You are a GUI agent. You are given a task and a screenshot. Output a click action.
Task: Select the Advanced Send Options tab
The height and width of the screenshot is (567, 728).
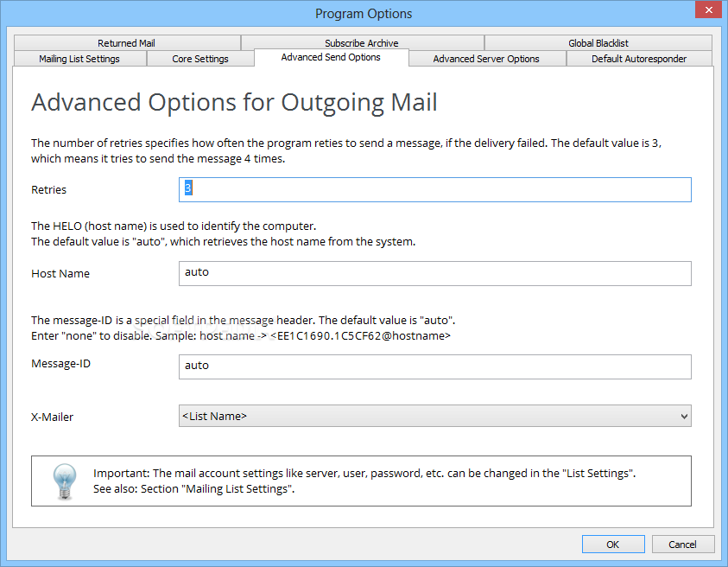[x=331, y=57]
